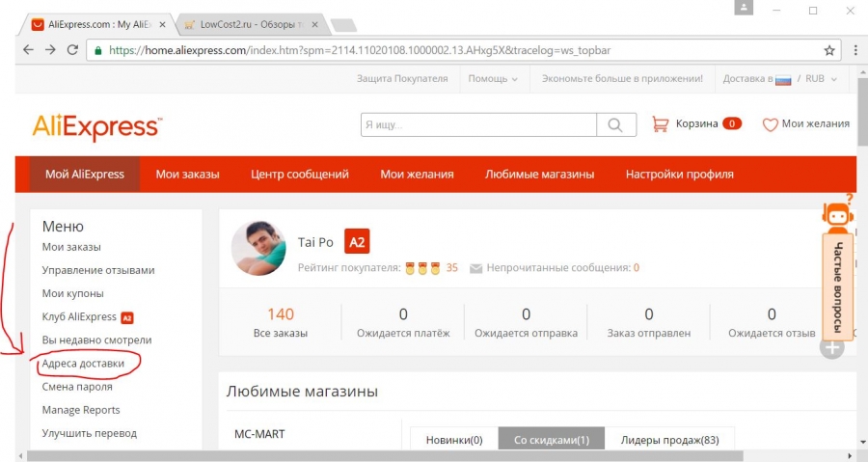Click the browser back arrow
Viewport: 868px width, 462px height.
(x=28, y=50)
